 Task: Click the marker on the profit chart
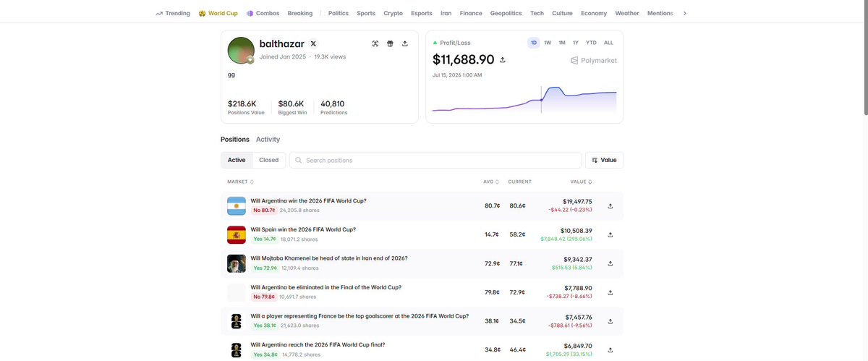pos(541,101)
